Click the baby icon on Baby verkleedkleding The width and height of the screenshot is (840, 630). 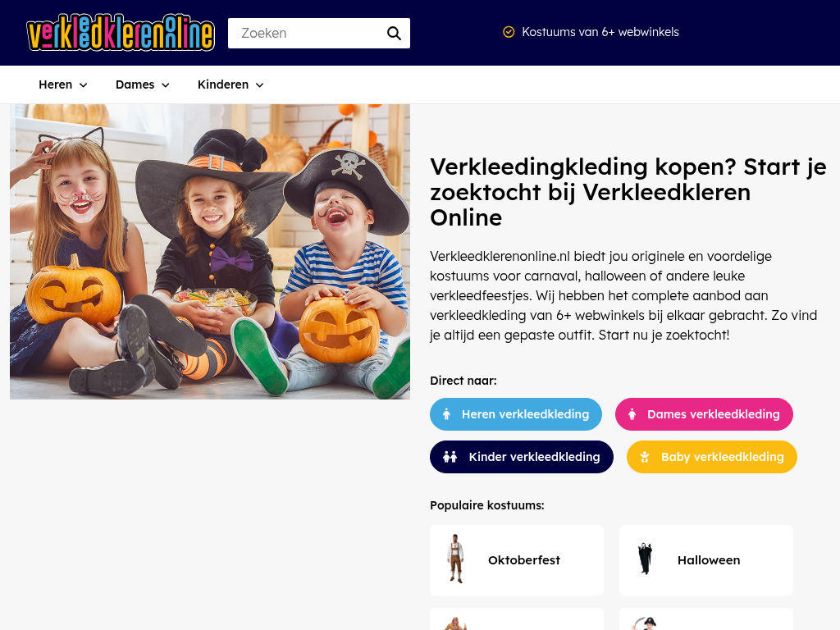pyautogui.click(x=645, y=457)
